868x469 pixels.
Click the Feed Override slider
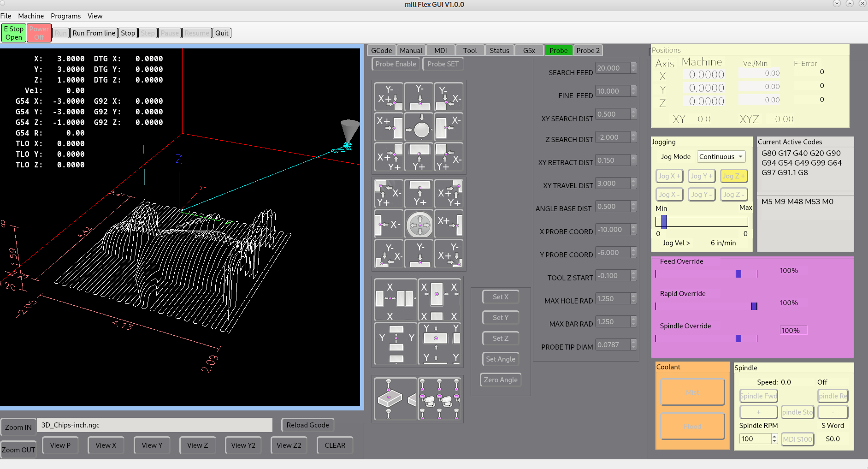tap(706, 274)
